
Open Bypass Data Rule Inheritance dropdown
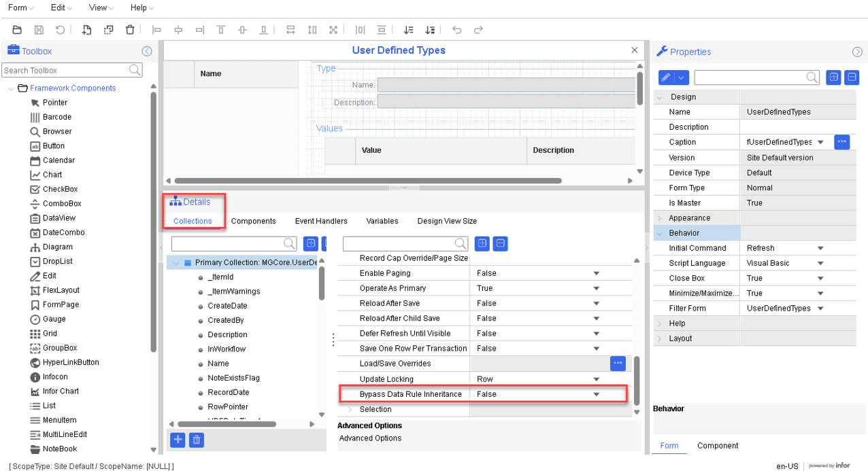click(x=597, y=394)
